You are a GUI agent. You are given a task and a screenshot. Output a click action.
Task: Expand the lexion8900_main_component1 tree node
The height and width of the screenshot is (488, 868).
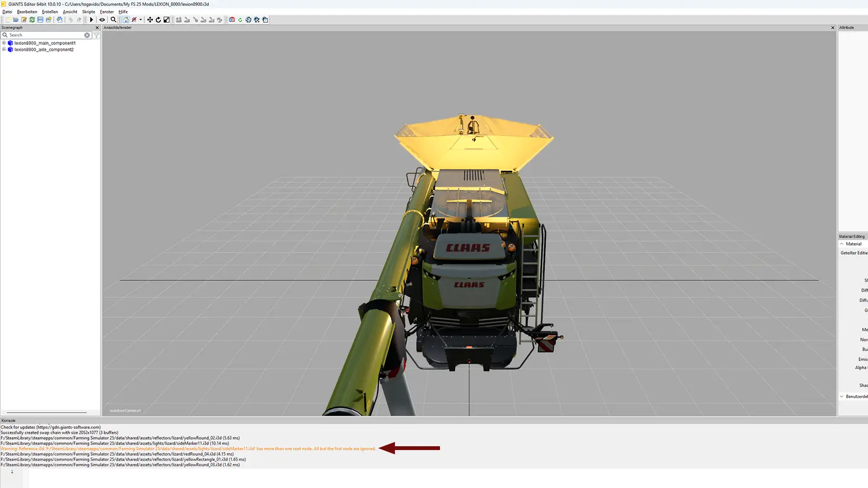pyautogui.click(x=4, y=43)
